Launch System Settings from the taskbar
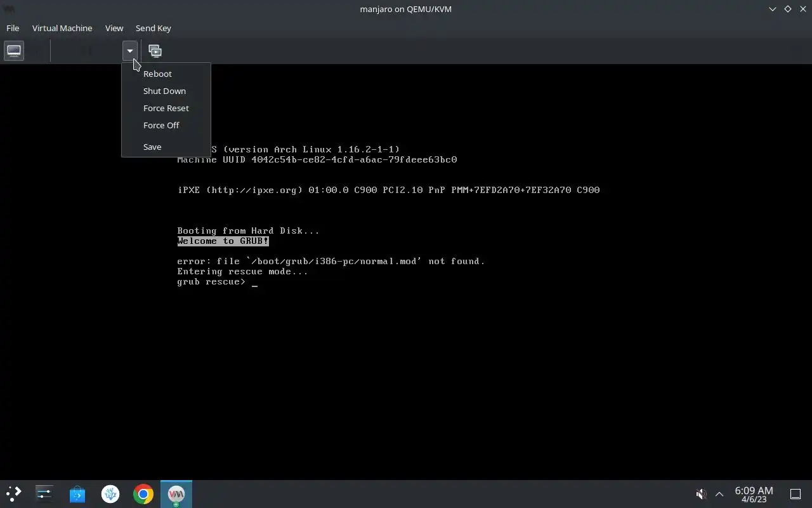This screenshot has height=508, width=812. 44,493
